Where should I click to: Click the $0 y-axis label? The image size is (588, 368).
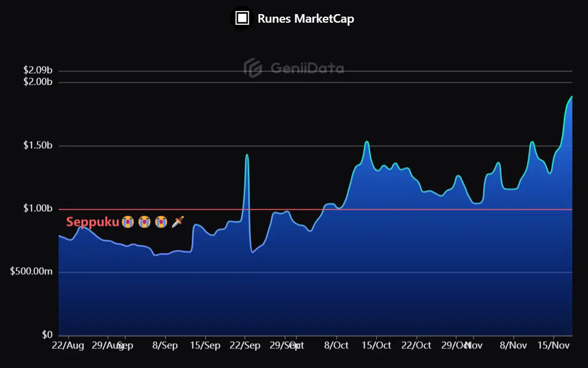(x=47, y=335)
